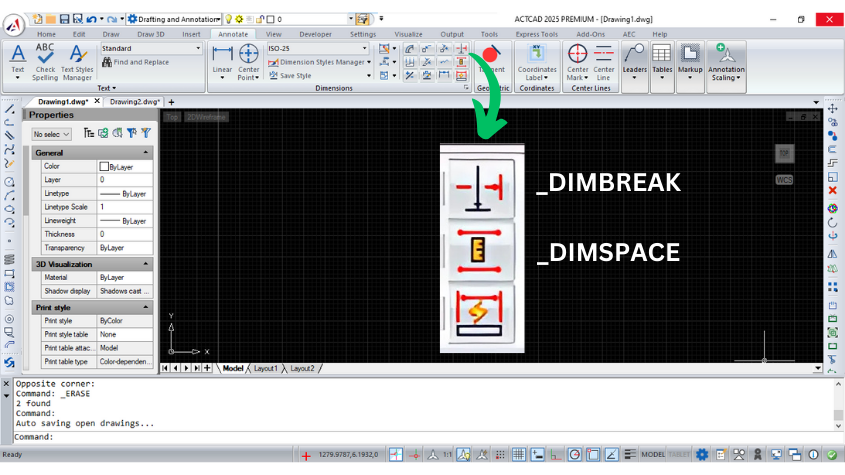Click the command history vertical scrollbar
This screenshot has height=475, width=845.
838,404
